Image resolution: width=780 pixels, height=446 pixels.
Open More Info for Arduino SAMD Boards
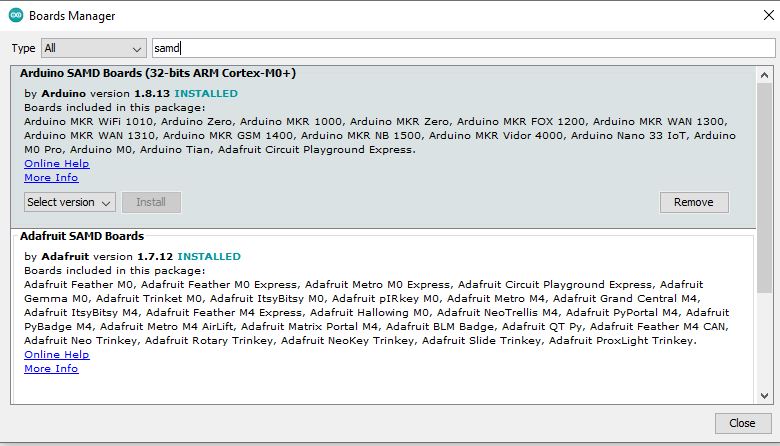pyautogui.click(x=51, y=178)
